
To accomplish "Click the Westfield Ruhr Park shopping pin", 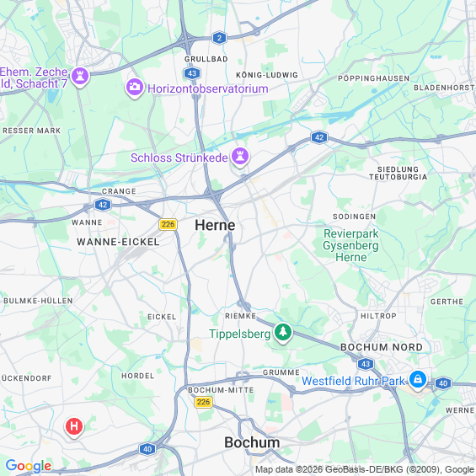I will [418, 380].
